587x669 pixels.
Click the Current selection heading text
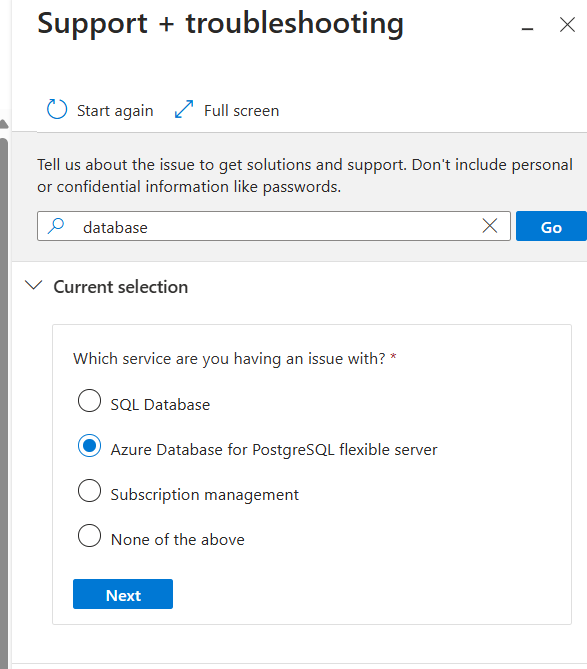click(121, 287)
